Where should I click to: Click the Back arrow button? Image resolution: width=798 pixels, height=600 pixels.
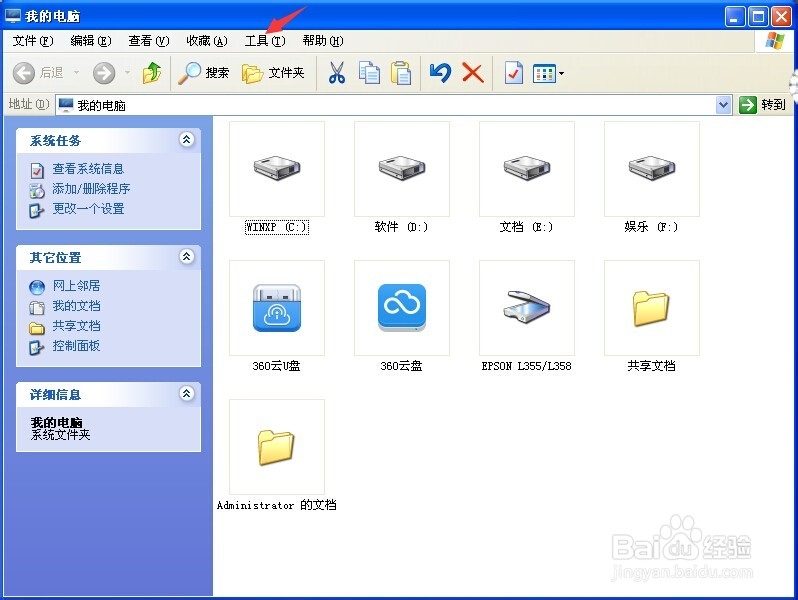(23, 73)
